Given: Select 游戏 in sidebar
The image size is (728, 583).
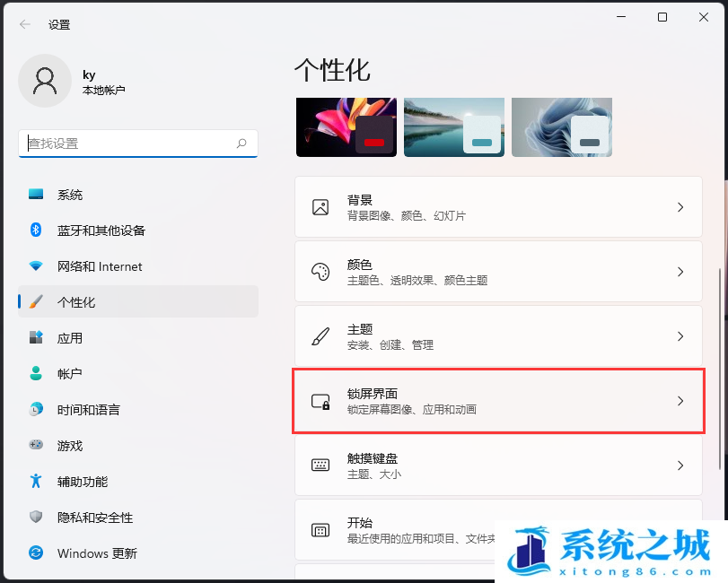Looking at the screenshot, I should [138, 445].
